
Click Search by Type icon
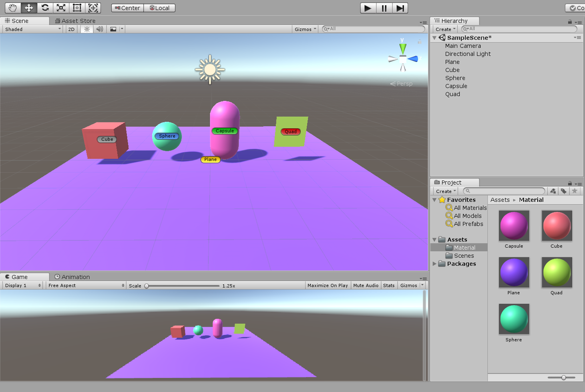pos(553,191)
